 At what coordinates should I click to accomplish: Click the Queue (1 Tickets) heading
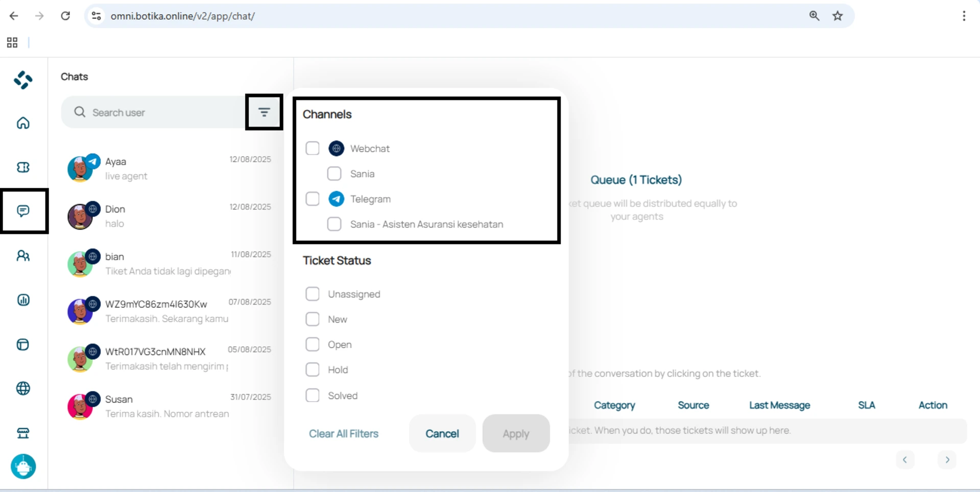coord(636,180)
